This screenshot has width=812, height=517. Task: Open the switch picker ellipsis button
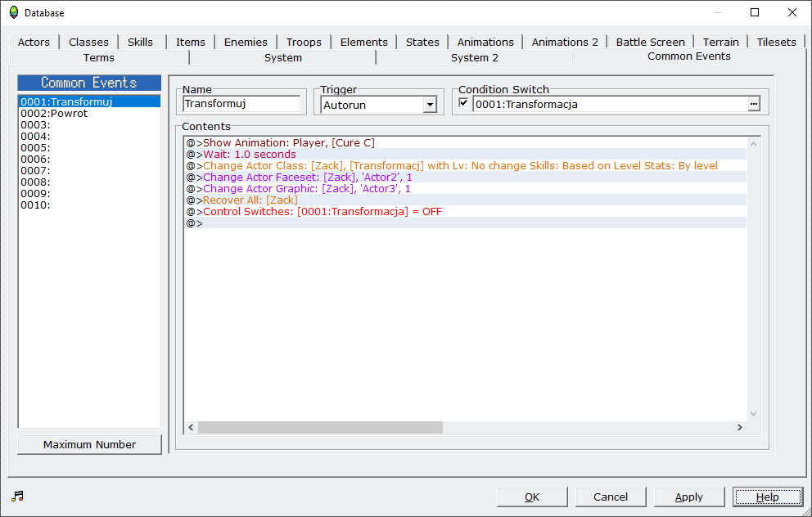(x=754, y=104)
